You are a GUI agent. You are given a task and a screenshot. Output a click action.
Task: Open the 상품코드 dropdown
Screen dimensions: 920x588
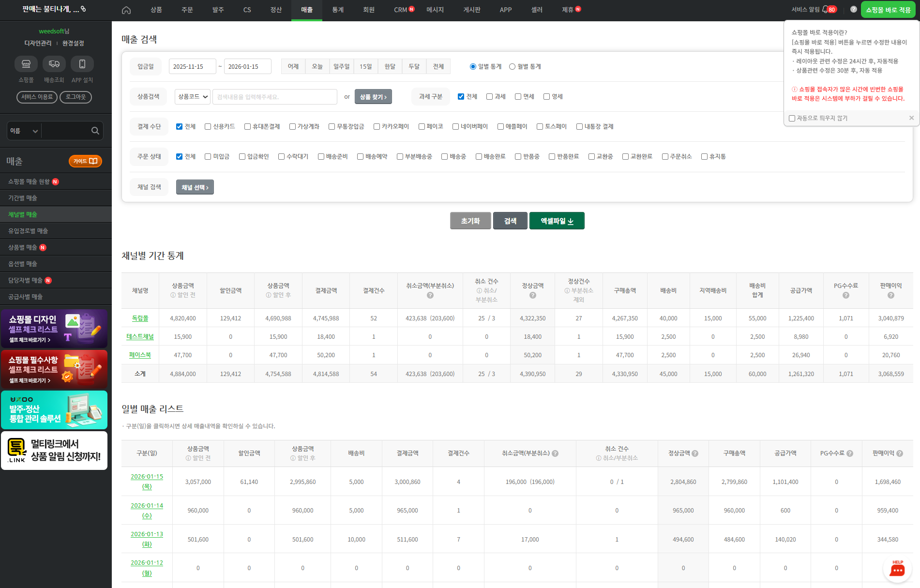[193, 97]
